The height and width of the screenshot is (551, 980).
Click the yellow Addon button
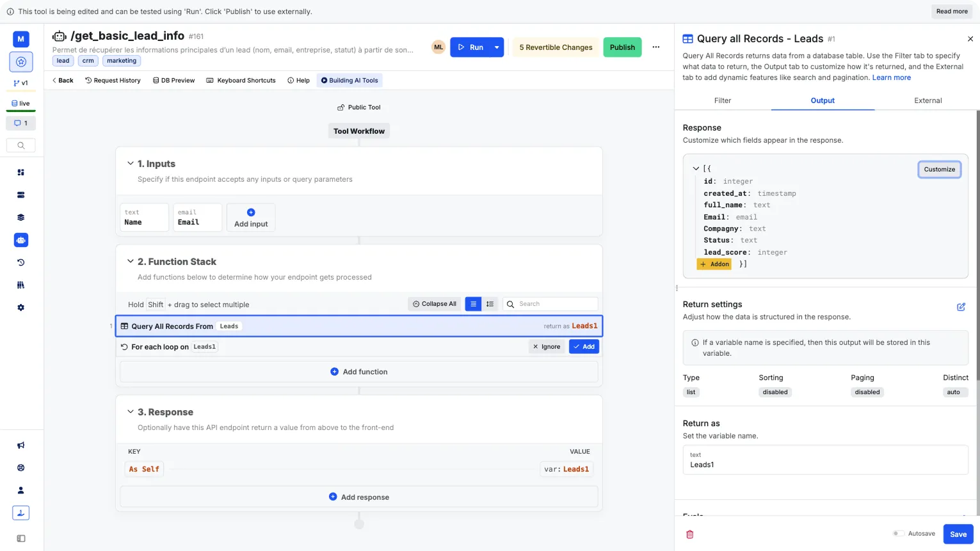pyautogui.click(x=714, y=264)
